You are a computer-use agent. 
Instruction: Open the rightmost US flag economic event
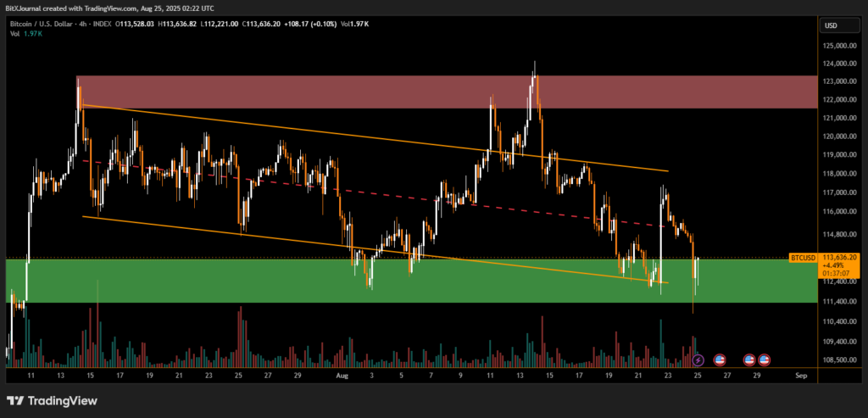click(764, 360)
